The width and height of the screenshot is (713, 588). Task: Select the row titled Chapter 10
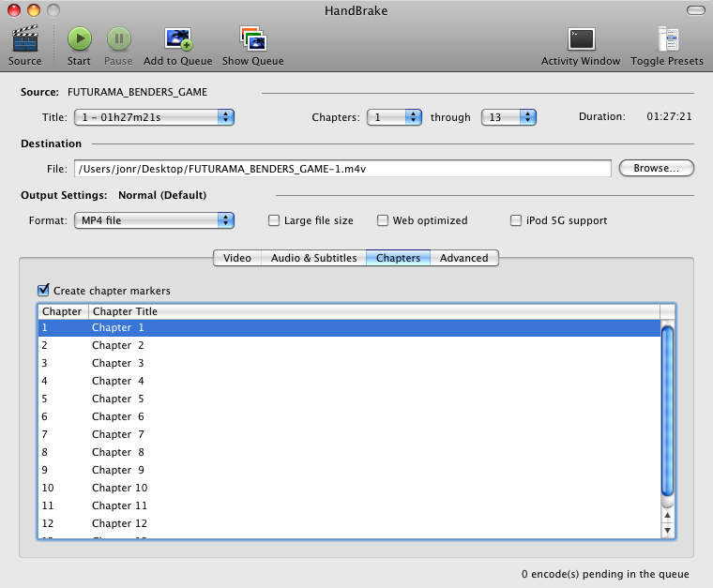pyautogui.click(x=349, y=488)
